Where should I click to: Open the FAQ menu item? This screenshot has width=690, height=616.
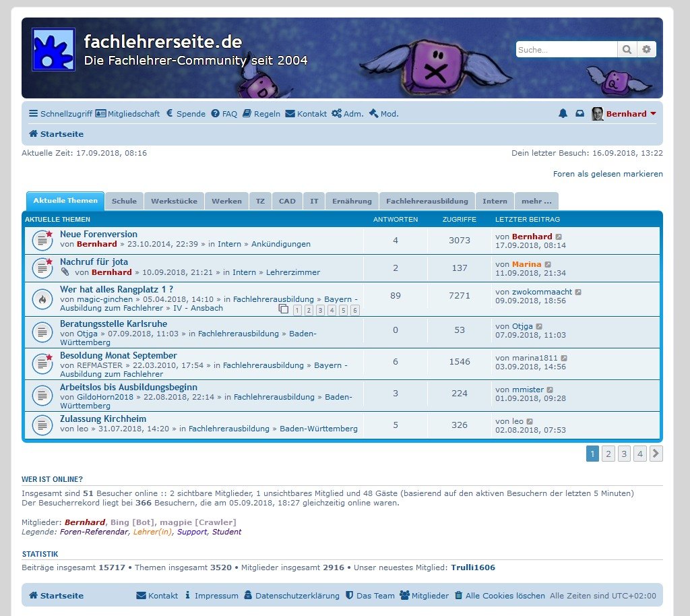coord(224,114)
